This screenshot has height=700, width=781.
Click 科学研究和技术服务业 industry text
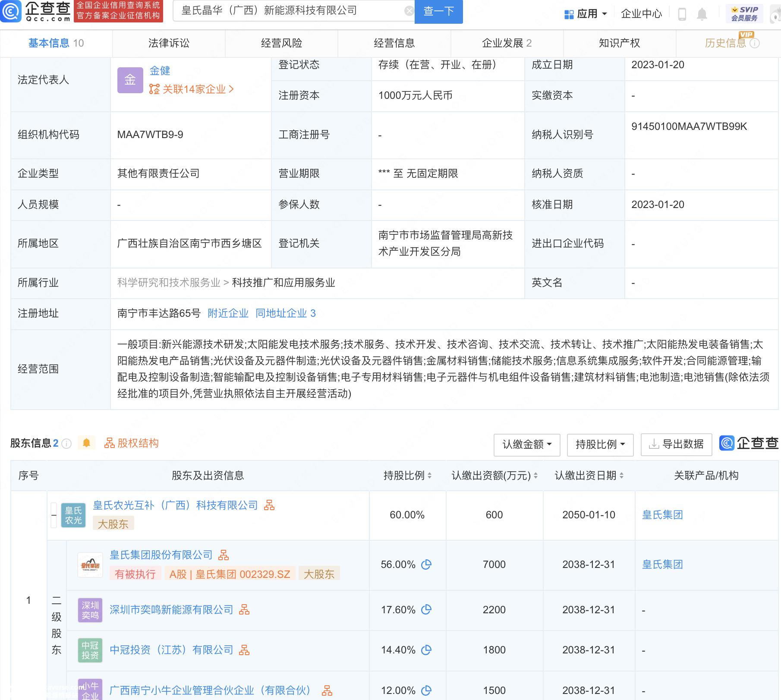(169, 283)
